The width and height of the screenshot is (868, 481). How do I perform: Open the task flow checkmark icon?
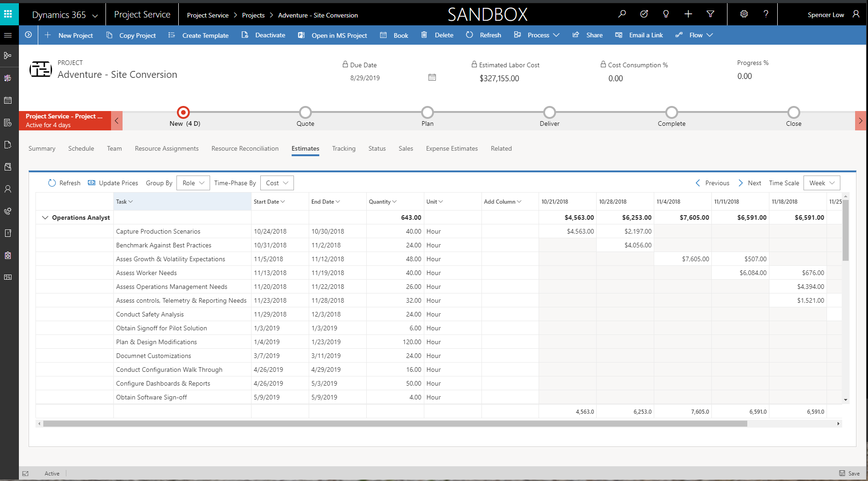pos(644,14)
